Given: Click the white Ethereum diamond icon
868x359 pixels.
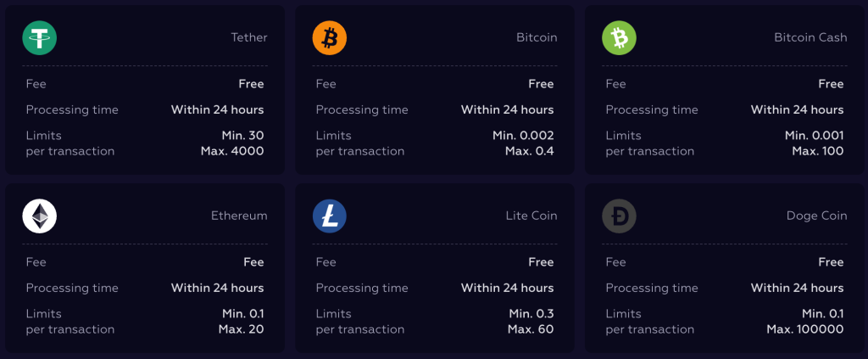Looking at the screenshot, I should [39, 216].
